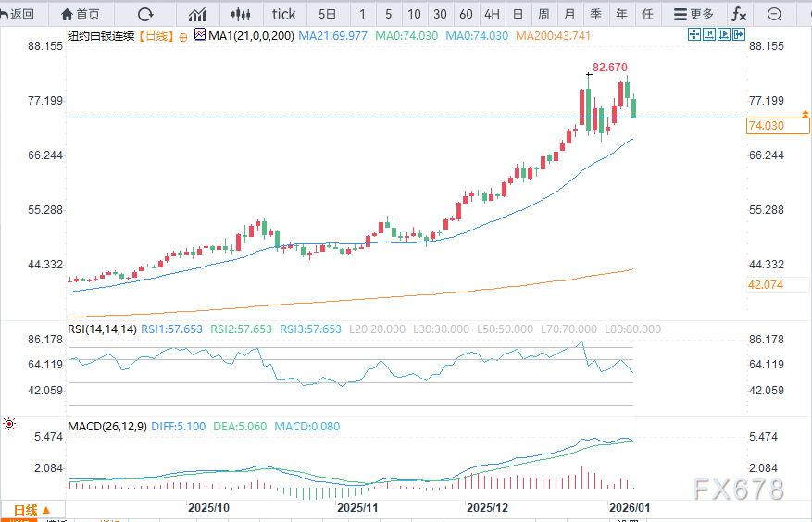Click the blue exit arrow icon above the chart
Viewport: 812px width, 522px height.
(x=736, y=34)
